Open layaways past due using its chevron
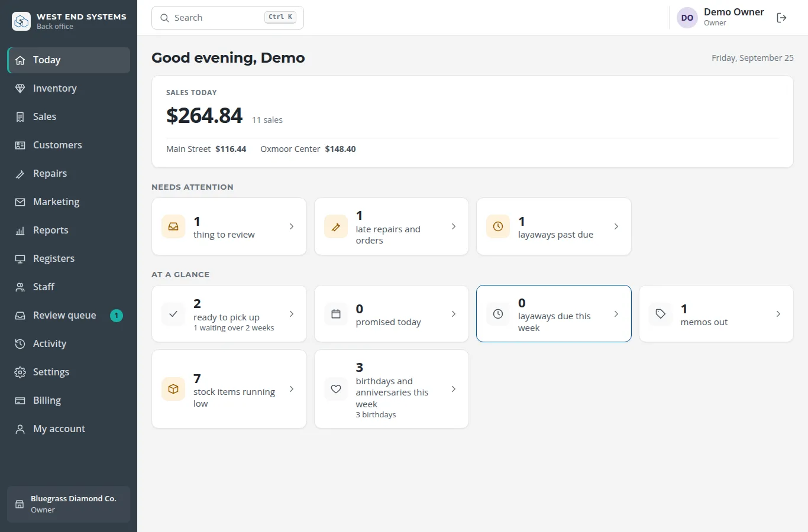 pyautogui.click(x=616, y=226)
